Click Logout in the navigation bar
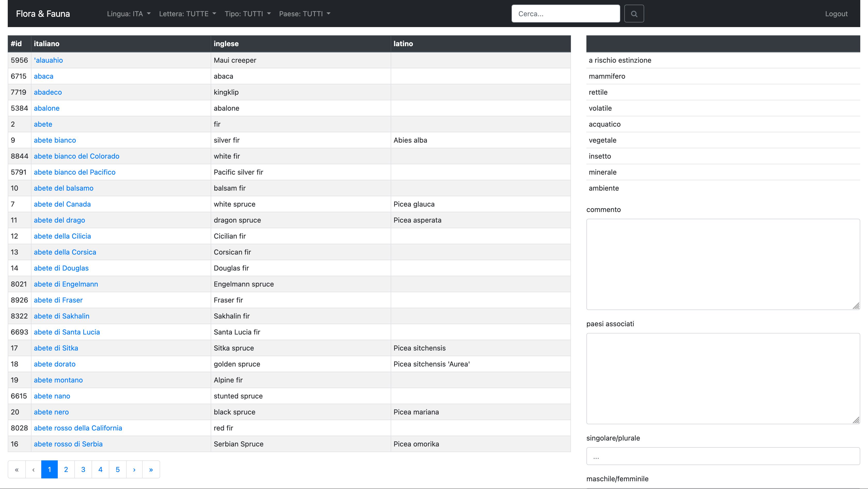This screenshot has width=868, height=489. click(836, 13)
